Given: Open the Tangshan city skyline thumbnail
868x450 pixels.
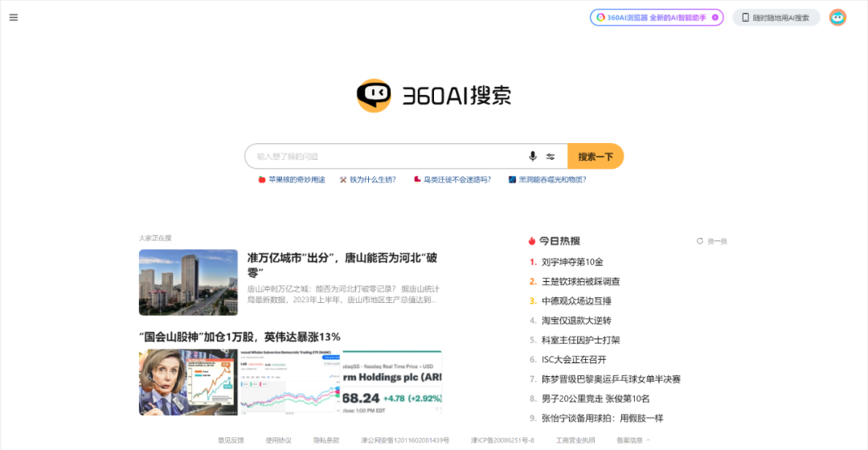Looking at the screenshot, I should (x=188, y=282).
